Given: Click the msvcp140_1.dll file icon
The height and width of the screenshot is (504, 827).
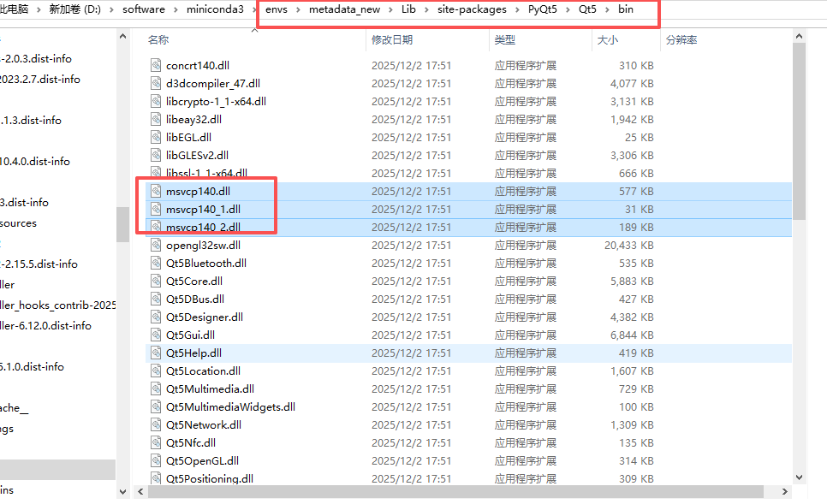Looking at the screenshot, I should click(156, 210).
